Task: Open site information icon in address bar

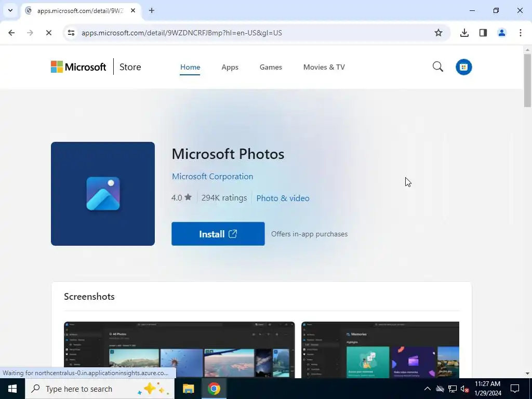Action: coord(71,33)
